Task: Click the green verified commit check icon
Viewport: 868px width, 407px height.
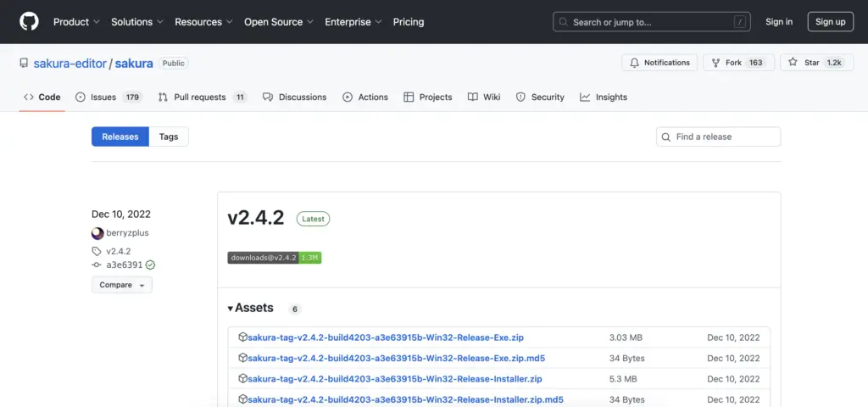Action: [150, 265]
